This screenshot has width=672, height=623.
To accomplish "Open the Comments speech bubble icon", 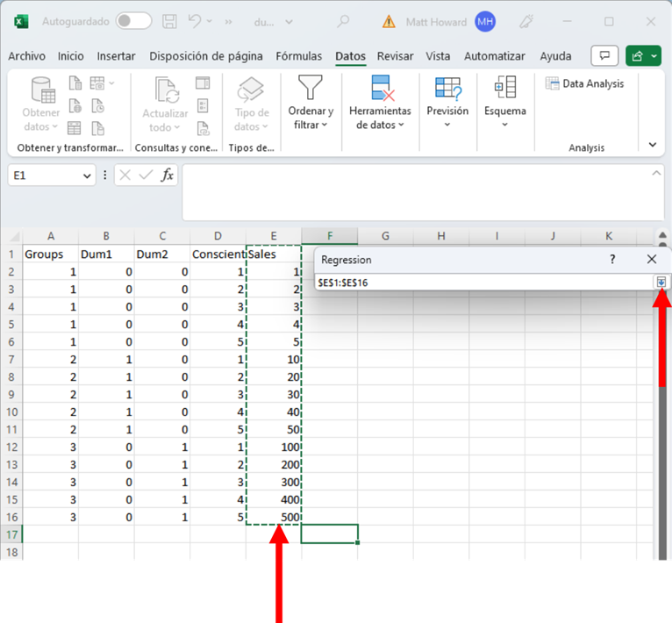I will point(604,56).
